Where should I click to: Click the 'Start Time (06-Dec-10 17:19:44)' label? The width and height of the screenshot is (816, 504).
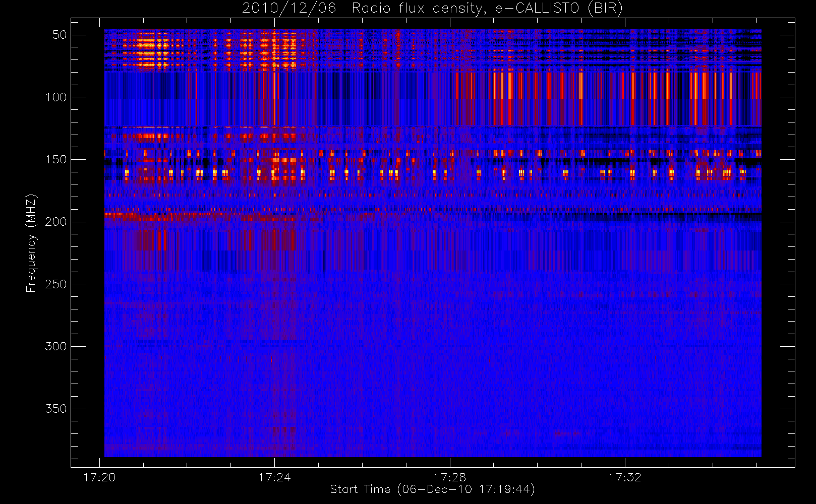coord(433,489)
